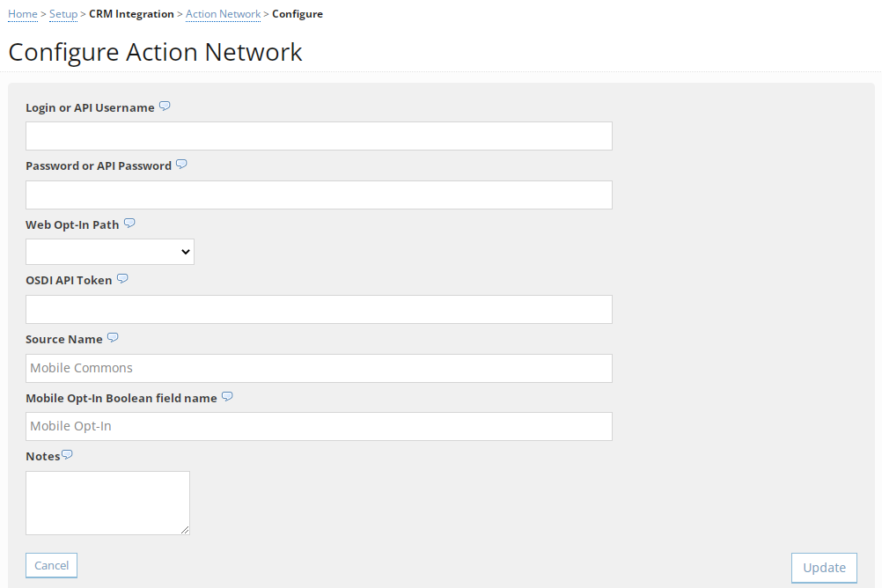Click the Notes help bubble icon

68,454
